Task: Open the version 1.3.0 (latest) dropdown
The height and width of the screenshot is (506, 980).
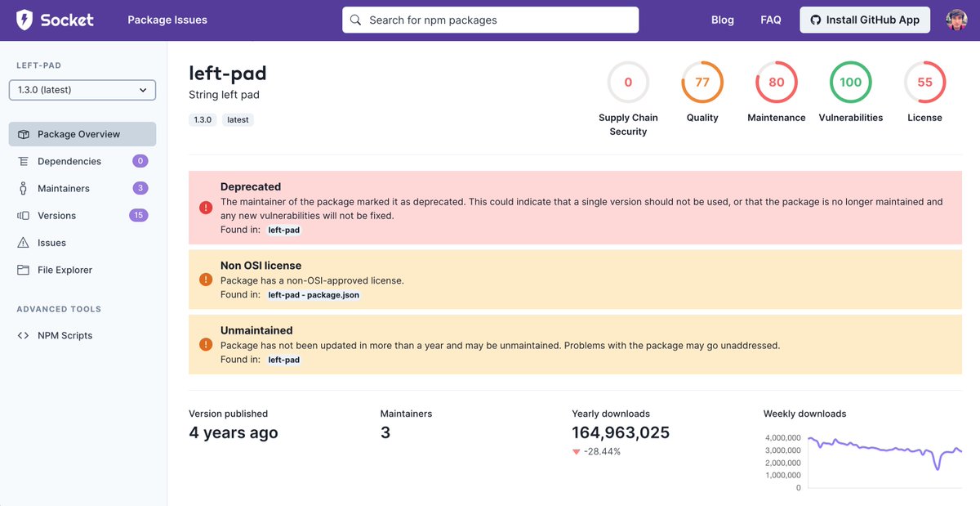Action: point(82,90)
